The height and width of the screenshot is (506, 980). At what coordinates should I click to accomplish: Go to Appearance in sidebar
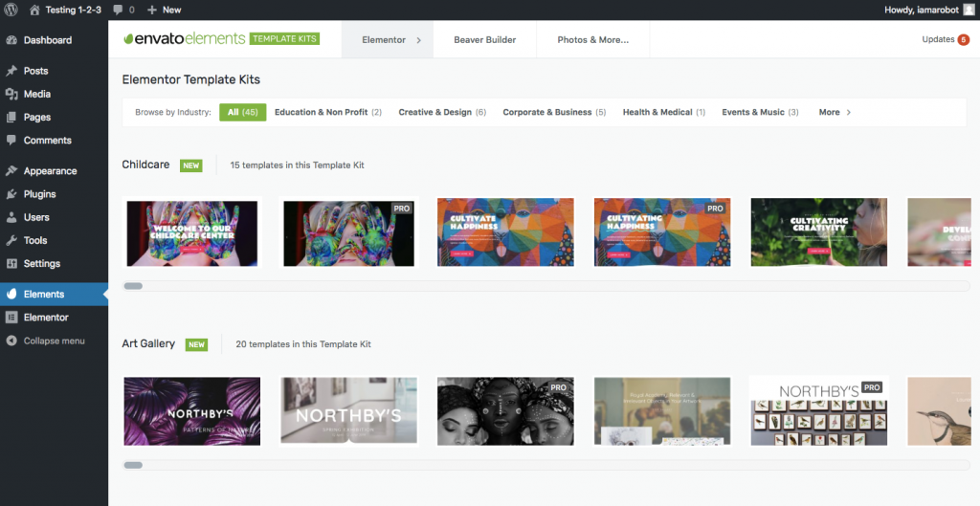tap(50, 170)
